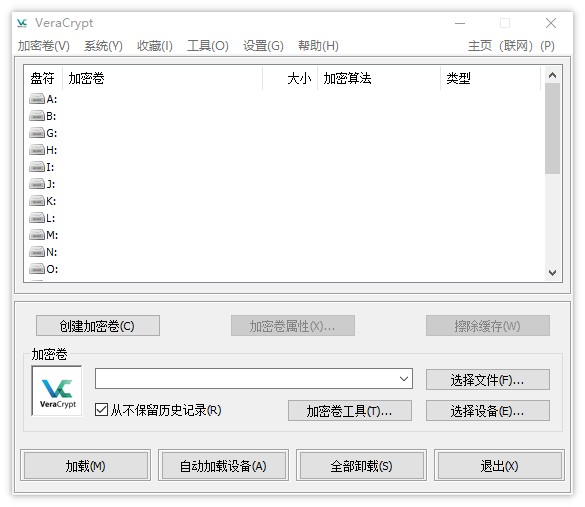
Task: Open the 工具(O) menu
Action: (x=208, y=46)
